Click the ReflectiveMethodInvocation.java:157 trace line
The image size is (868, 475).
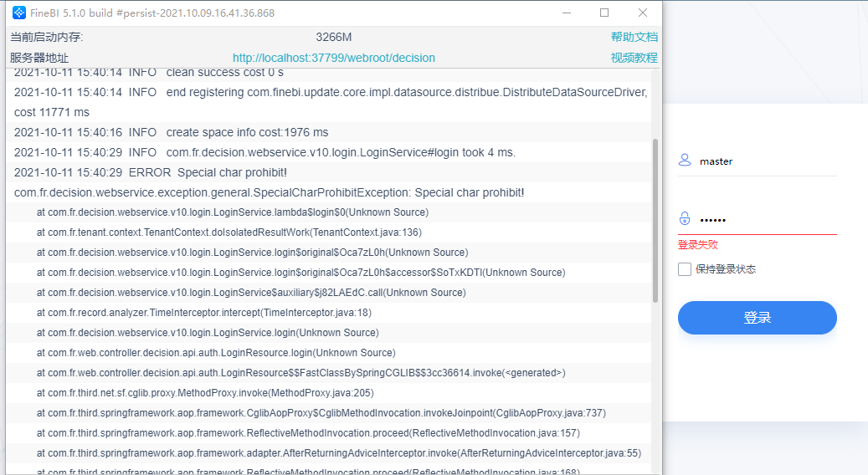coord(308,433)
